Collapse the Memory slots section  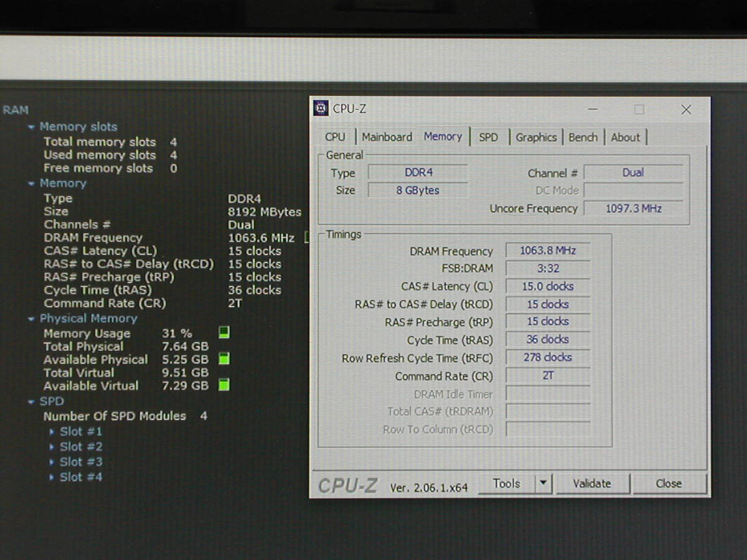[31, 127]
